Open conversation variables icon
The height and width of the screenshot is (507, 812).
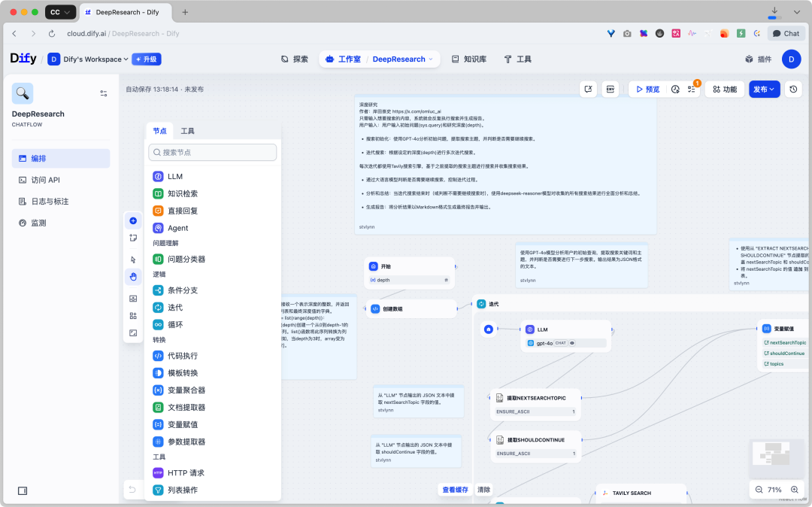pyautogui.click(x=588, y=89)
